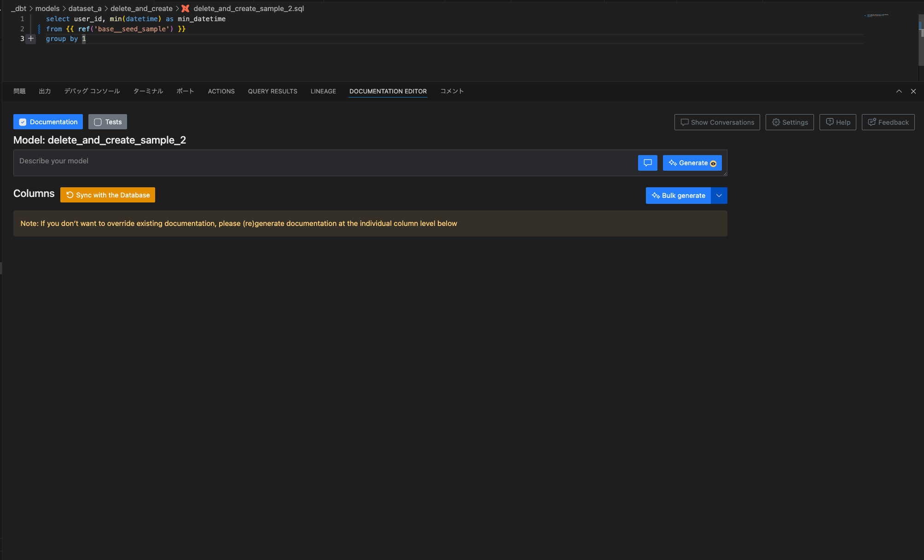This screenshot has width=924, height=560.
Task: Open the QUERY RESULTS tab
Action: [273, 91]
